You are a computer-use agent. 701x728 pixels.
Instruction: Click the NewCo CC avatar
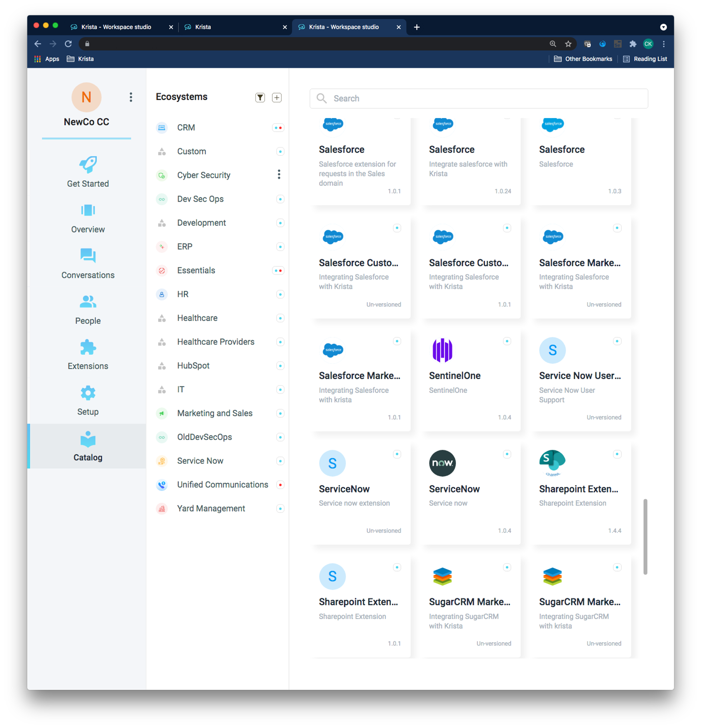click(86, 97)
